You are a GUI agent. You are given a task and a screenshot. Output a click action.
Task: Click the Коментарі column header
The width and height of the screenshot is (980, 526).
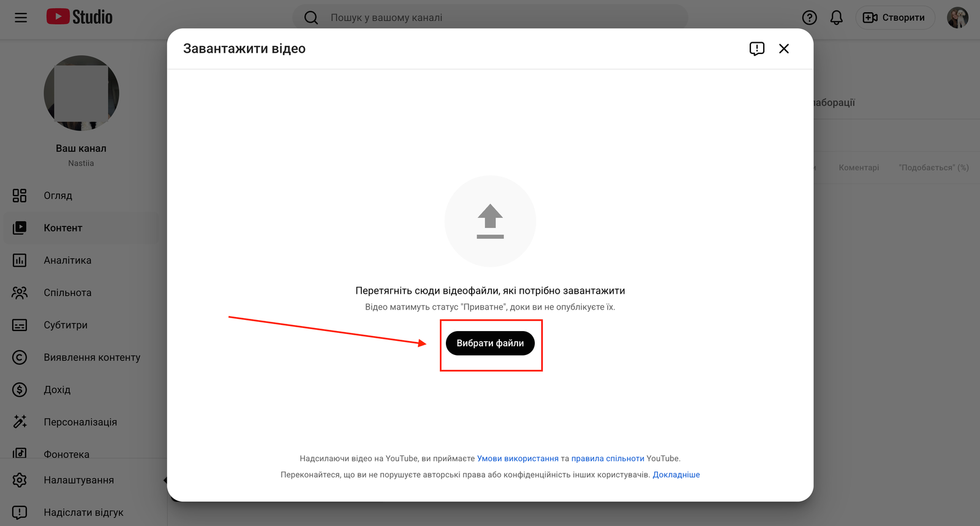pos(859,168)
